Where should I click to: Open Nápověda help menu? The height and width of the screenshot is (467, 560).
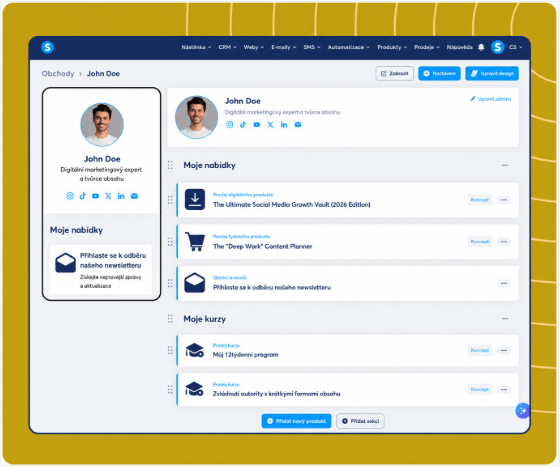coord(460,47)
